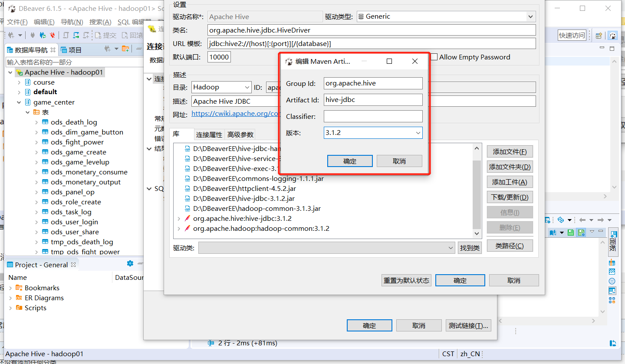
Task: Click the 添加工件(A) button
Action: click(x=510, y=182)
